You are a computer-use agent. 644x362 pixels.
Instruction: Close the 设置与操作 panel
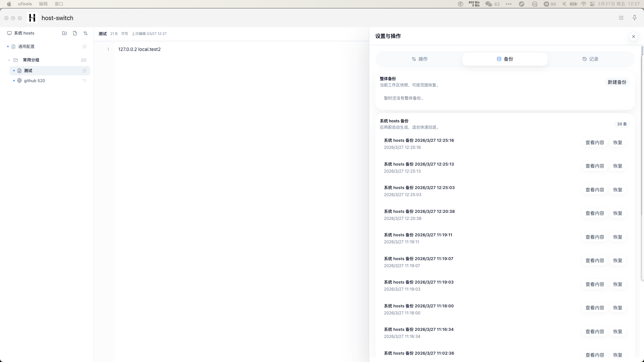[x=633, y=37]
